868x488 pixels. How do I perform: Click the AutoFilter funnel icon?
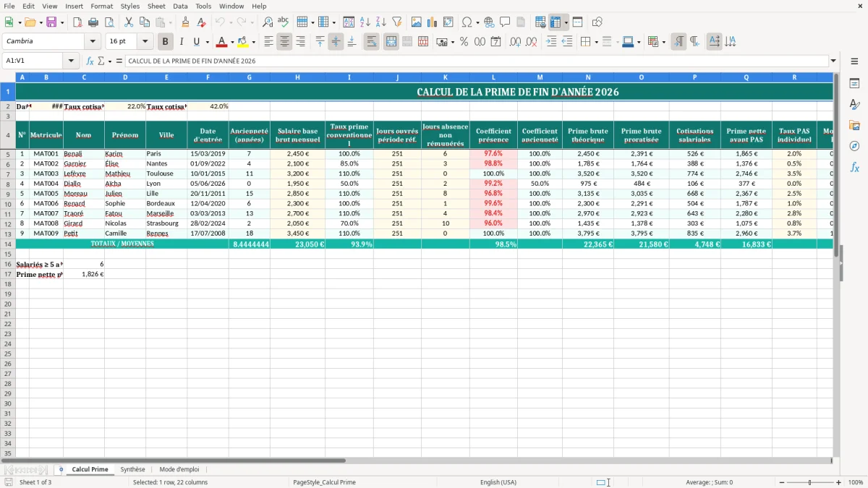point(397,22)
